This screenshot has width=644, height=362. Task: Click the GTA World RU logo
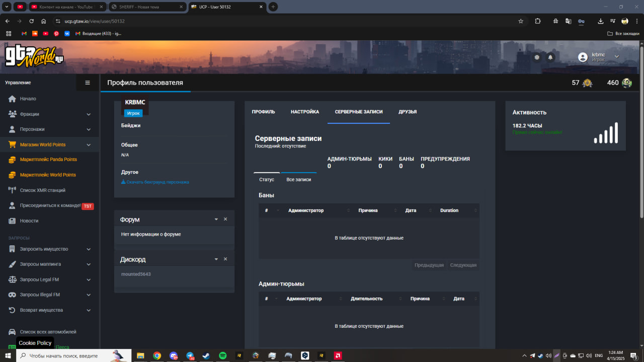34,56
